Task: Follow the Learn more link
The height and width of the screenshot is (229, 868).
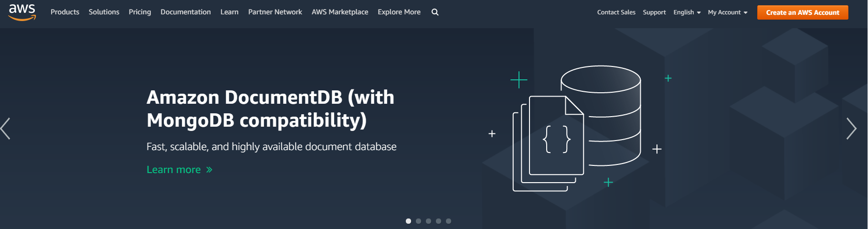Action: pyautogui.click(x=180, y=170)
